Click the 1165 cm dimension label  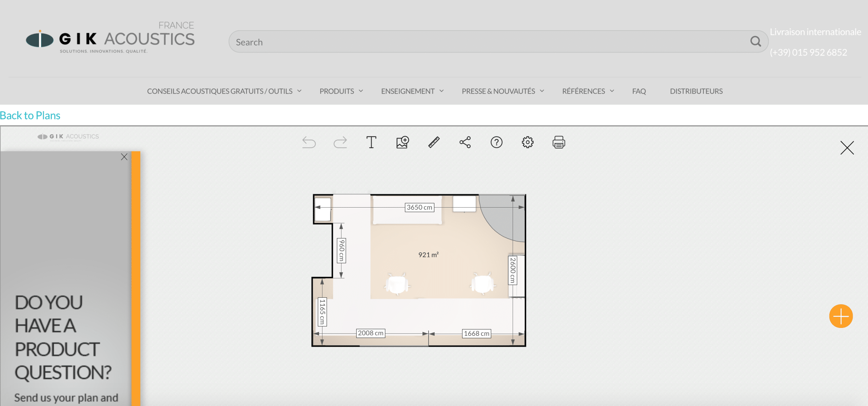(322, 312)
